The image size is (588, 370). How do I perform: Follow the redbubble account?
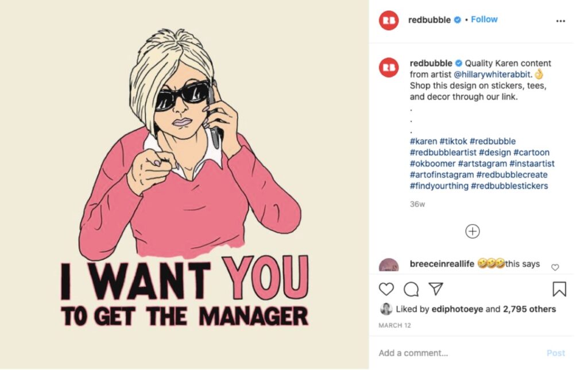pyautogui.click(x=483, y=20)
